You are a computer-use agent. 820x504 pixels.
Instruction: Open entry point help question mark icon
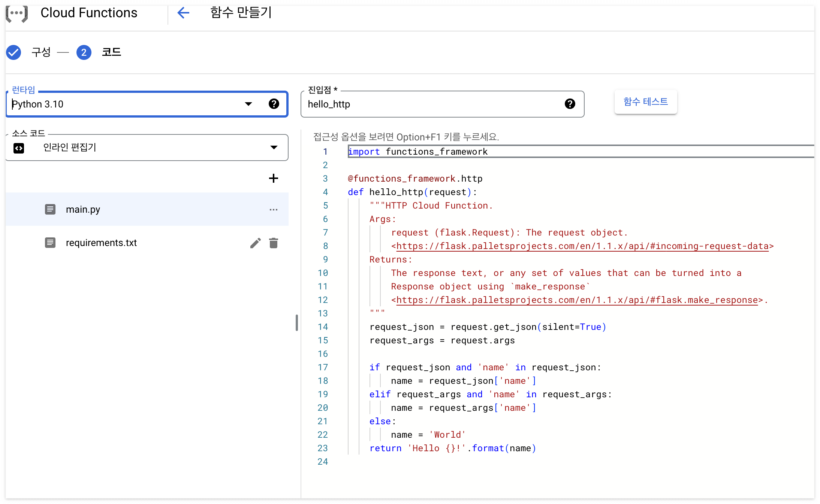[570, 104]
